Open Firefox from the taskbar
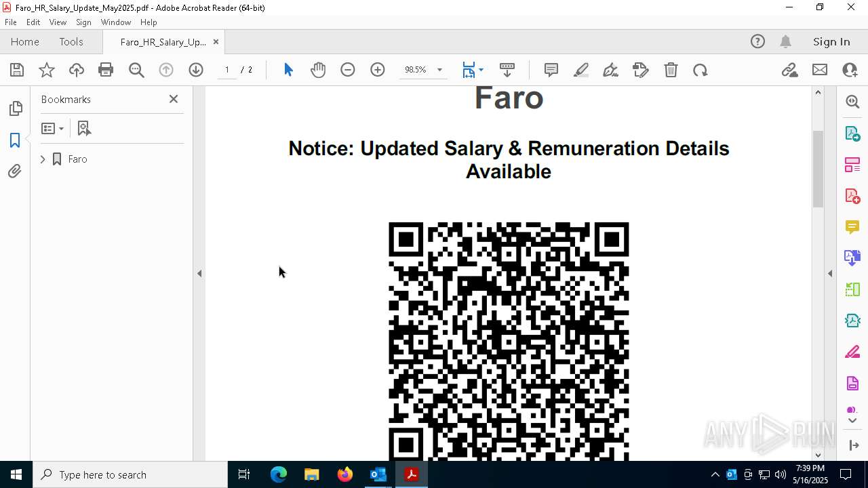The image size is (868, 488). tap(345, 474)
